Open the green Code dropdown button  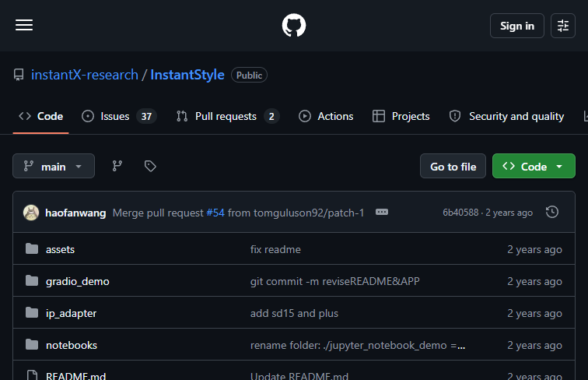tap(534, 166)
